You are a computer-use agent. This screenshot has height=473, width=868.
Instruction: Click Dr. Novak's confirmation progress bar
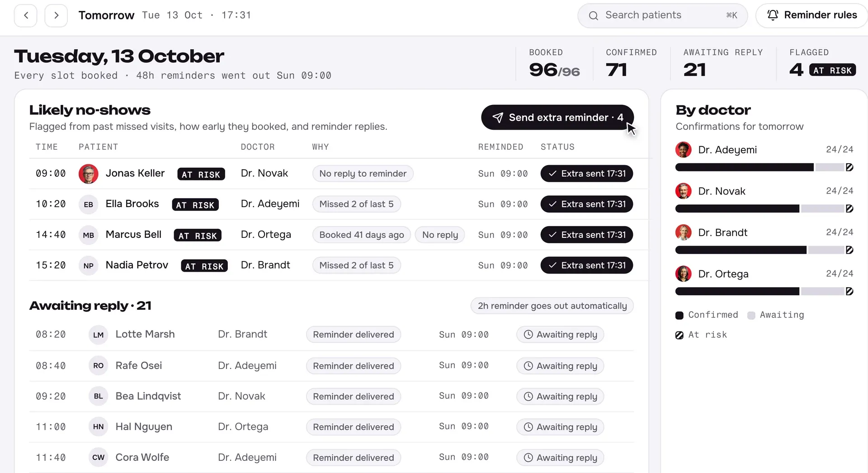(764, 208)
